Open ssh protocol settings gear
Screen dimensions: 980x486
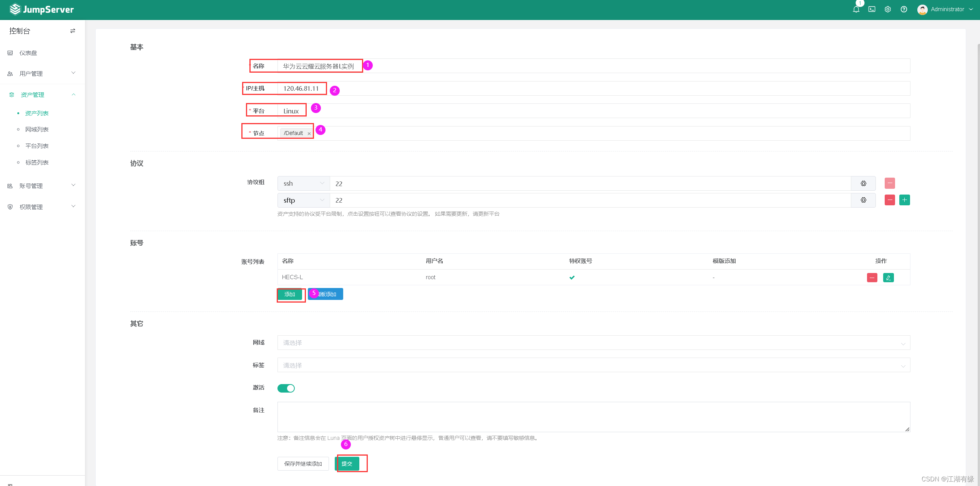(x=863, y=183)
